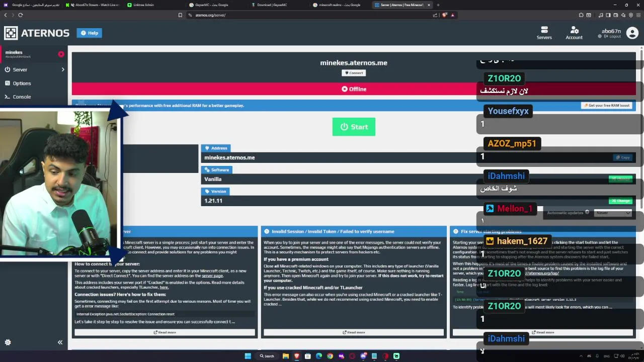Open the Account page icon
644x362 pixels.
[574, 33]
